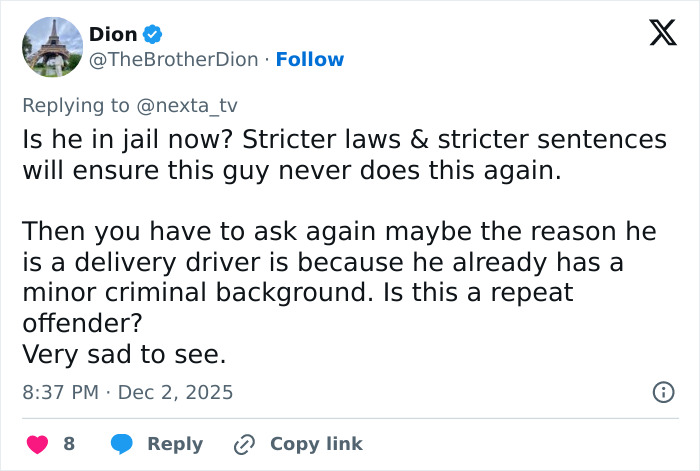Follow the TheBrotherDion account
The image size is (700, 471).
coord(309,60)
